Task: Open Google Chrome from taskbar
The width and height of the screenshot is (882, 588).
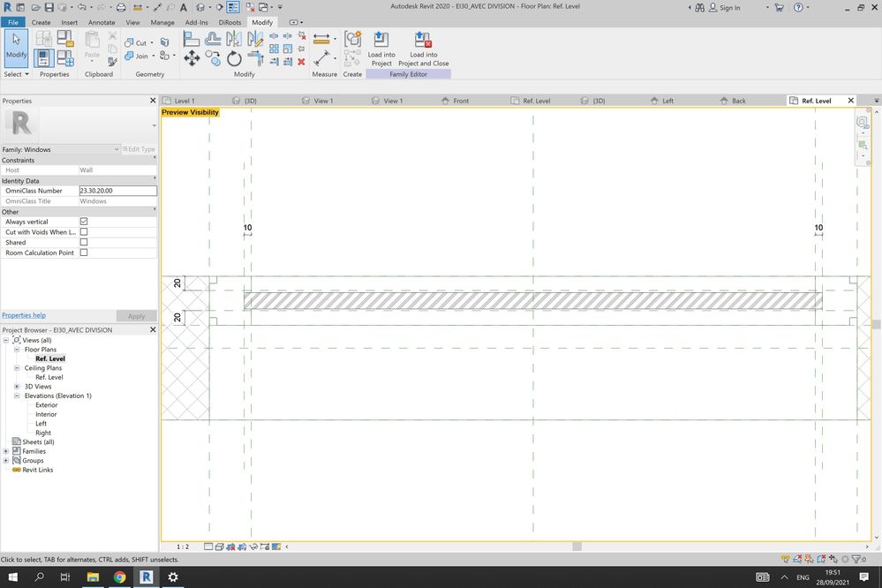Action: pos(119,577)
